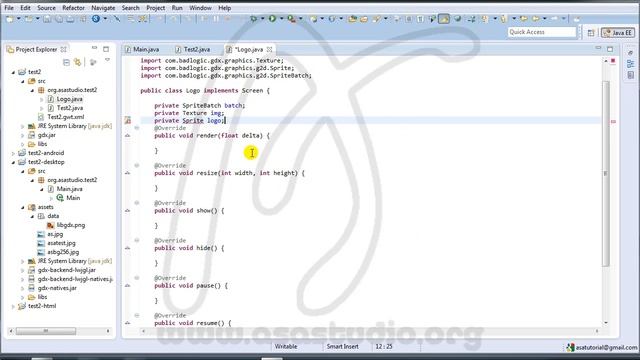640x360 pixels.
Task: Click the Open Type toolbar icon
Action: tap(352, 19)
